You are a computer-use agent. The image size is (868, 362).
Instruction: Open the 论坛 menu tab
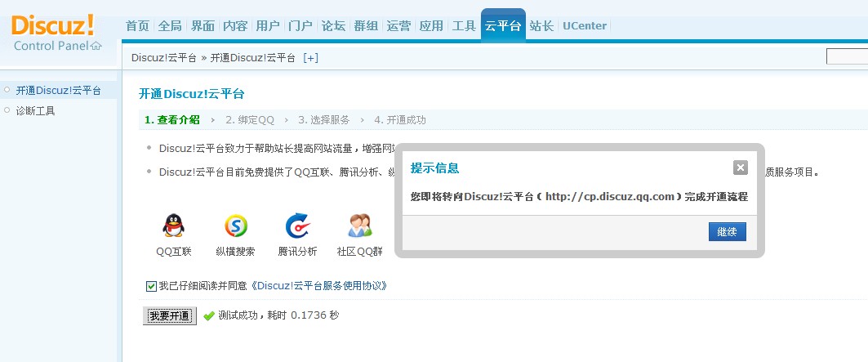(333, 25)
